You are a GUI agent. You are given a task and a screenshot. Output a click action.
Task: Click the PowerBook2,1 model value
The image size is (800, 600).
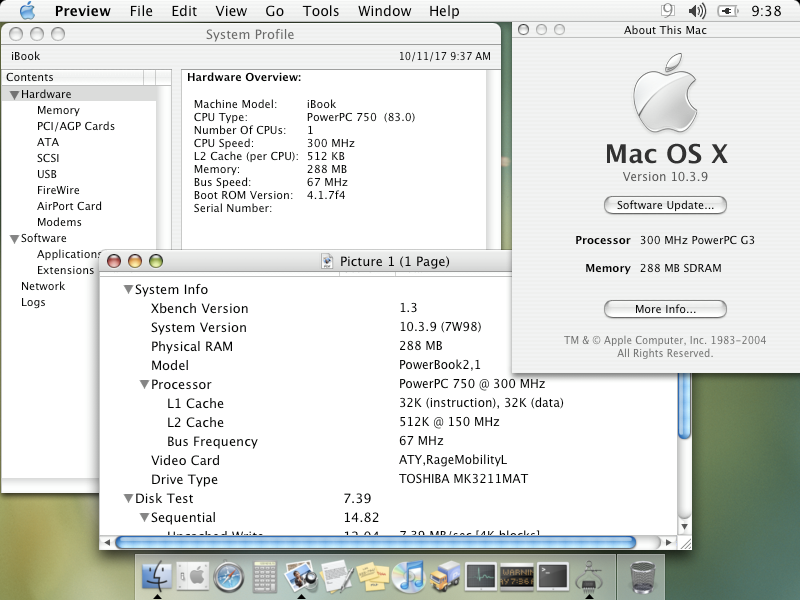pos(439,365)
